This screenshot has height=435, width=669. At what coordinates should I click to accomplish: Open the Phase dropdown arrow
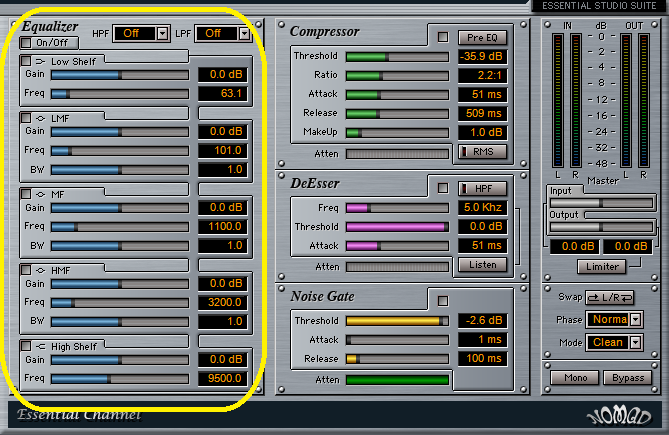point(636,319)
